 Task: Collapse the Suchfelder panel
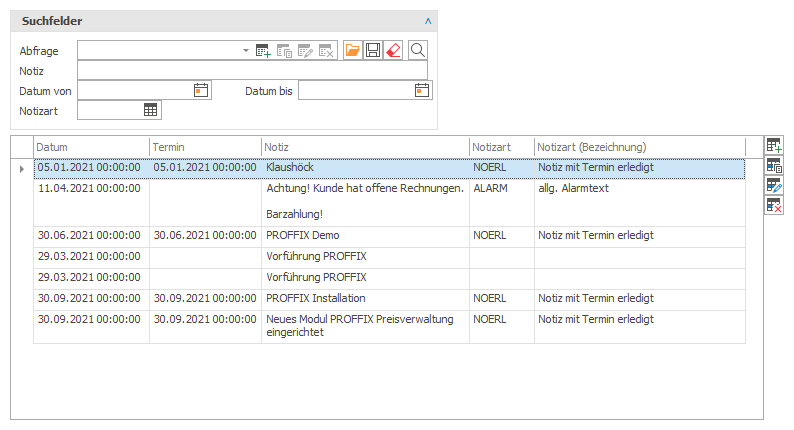428,21
